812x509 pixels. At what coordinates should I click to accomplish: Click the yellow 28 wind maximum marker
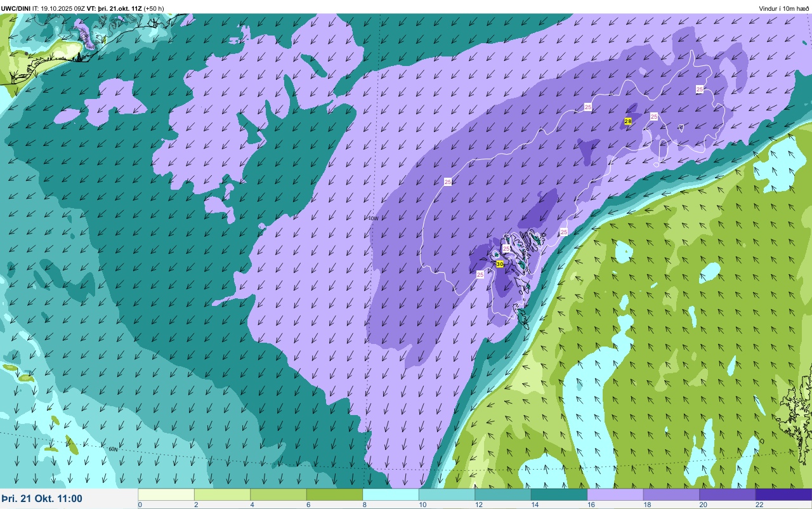click(628, 121)
